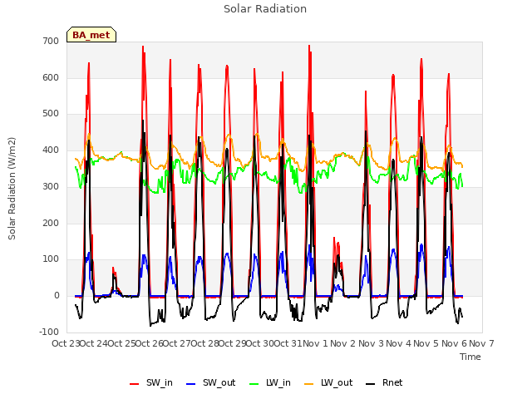Click the 300 y-axis tick label

pos(51,186)
